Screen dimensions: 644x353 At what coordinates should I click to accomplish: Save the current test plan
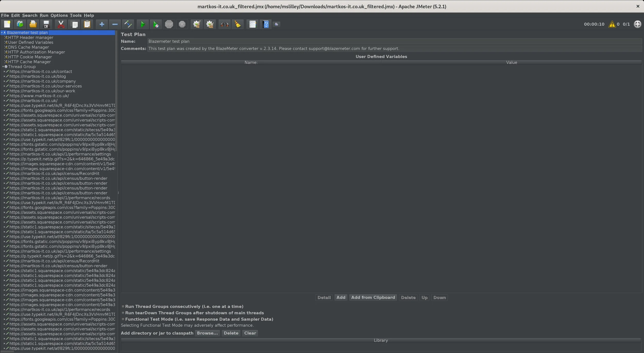[x=46, y=24]
